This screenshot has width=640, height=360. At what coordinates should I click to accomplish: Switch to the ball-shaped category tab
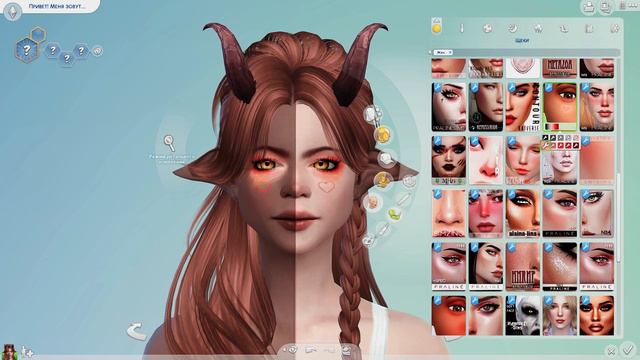tap(487, 28)
